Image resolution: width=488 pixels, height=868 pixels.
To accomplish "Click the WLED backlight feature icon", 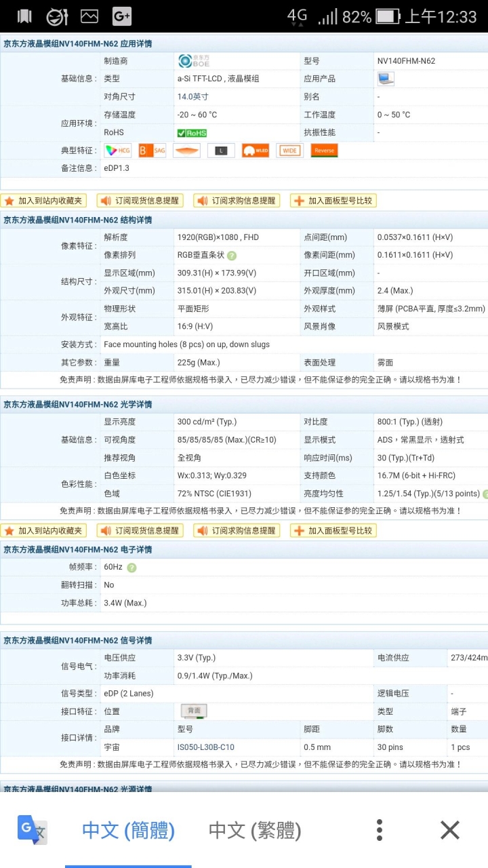I will tap(256, 151).
